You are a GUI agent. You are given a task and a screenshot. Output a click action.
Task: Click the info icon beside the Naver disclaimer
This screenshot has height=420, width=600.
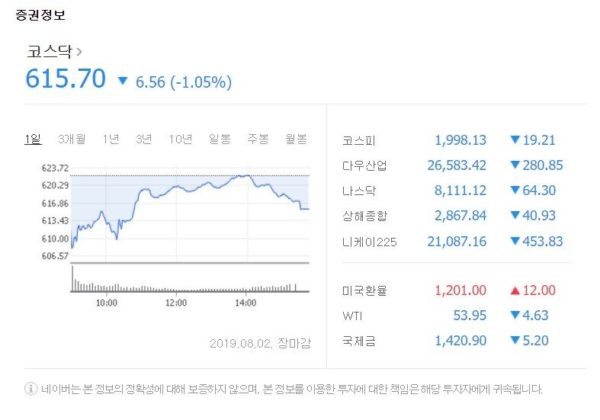tap(30, 388)
